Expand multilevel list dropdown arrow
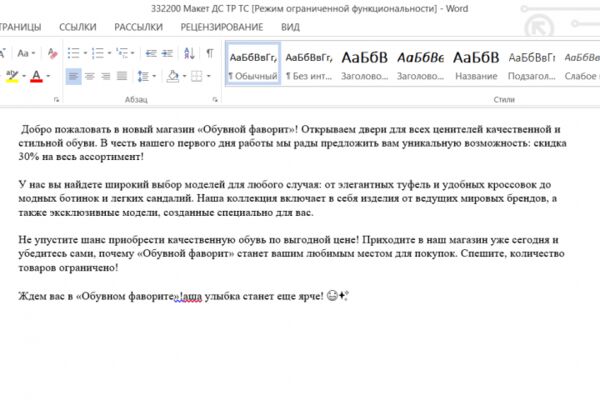Screen dimensions: 600x400 click(132, 53)
